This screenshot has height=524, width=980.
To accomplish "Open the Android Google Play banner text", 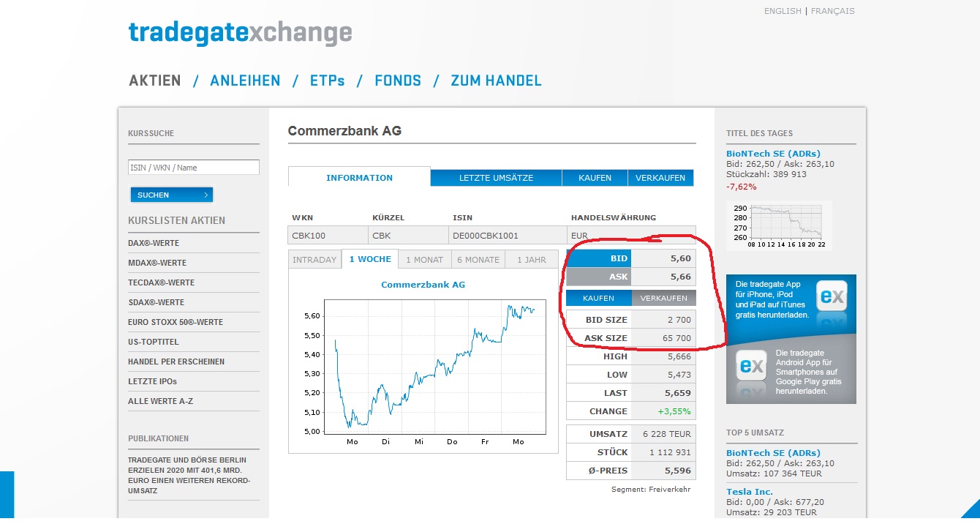I will click(809, 372).
